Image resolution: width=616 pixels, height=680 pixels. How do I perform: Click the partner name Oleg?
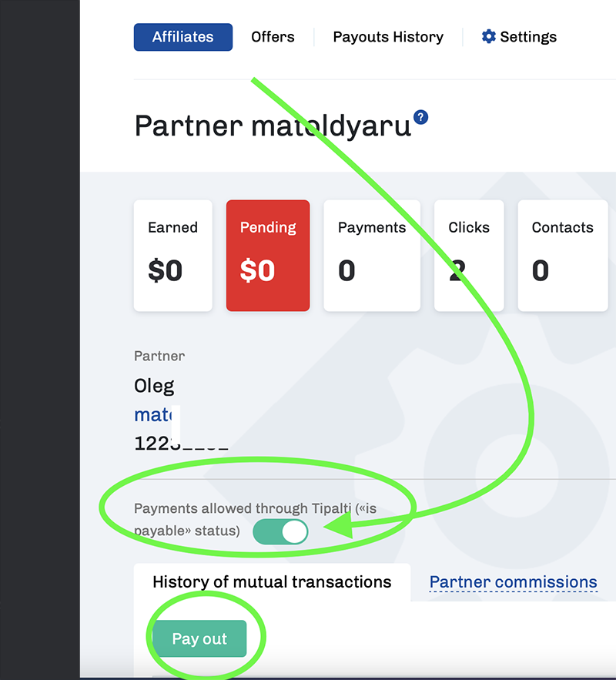tap(154, 386)
